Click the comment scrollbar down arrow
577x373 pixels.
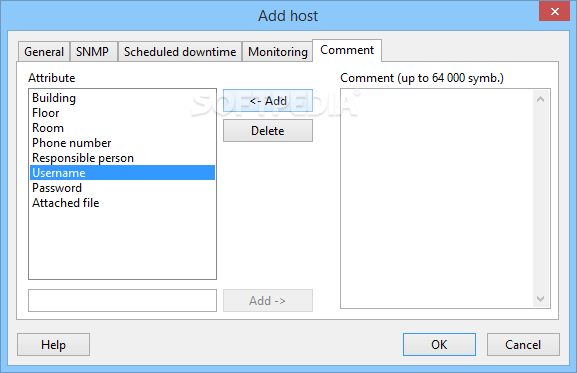(x=541, y=298)
